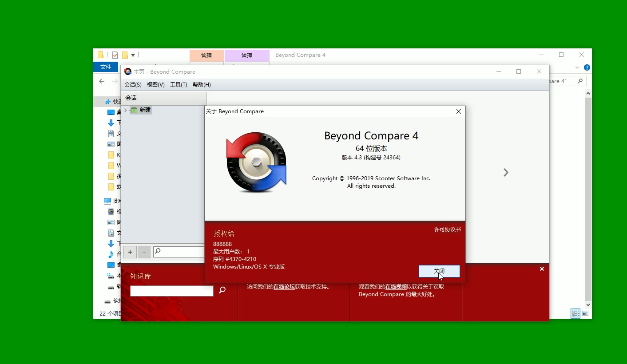Screen dimensions: 627x364
Task: Close the About Beyond Compare dialog with X
Action: point(459,111)
